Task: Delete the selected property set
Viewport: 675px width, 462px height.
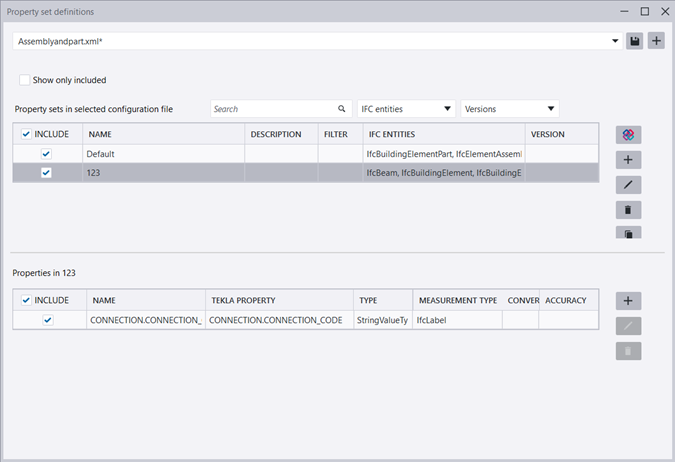Action: pos(628,210)
